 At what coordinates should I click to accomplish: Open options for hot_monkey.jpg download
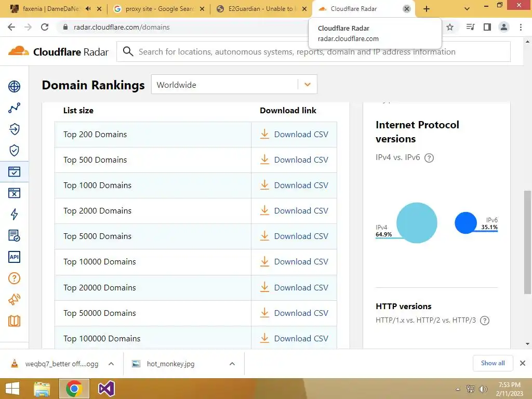coord(232,364)
